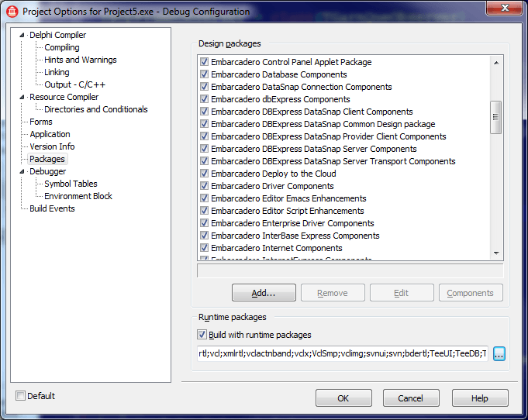Click the Remove button
The height and width of the screenshot is (420, 528).
click(x=333, y=293)
